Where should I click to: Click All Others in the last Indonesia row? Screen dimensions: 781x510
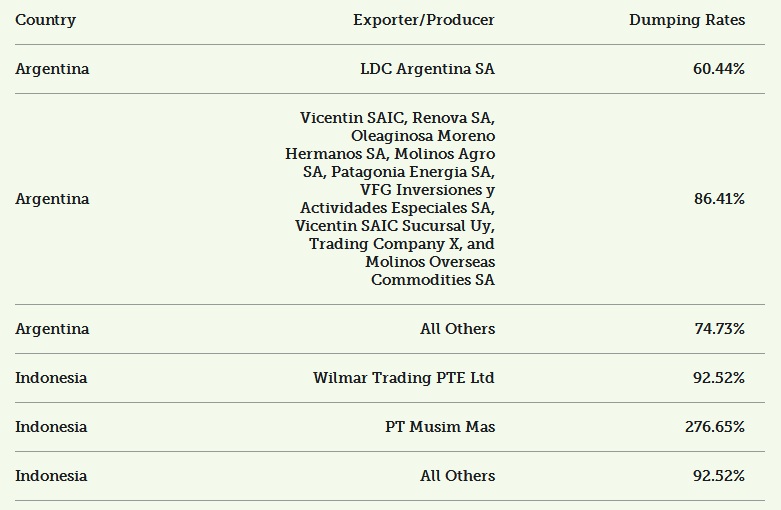point(459,476)
